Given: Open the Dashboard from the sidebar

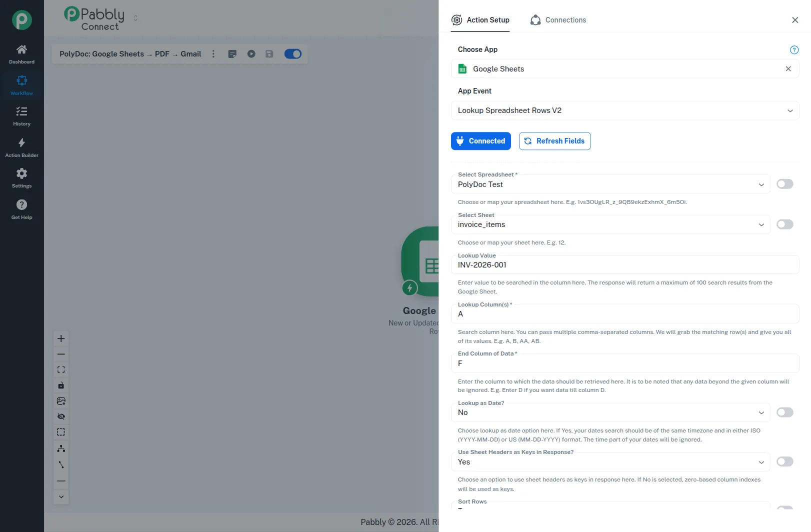Looking at the screenshot, I should pyautogui.click(x=21, y=54).
